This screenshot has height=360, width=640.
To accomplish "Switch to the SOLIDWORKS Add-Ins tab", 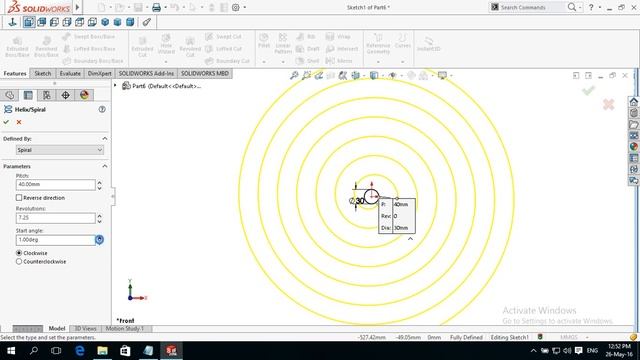I will coord(146,73).
